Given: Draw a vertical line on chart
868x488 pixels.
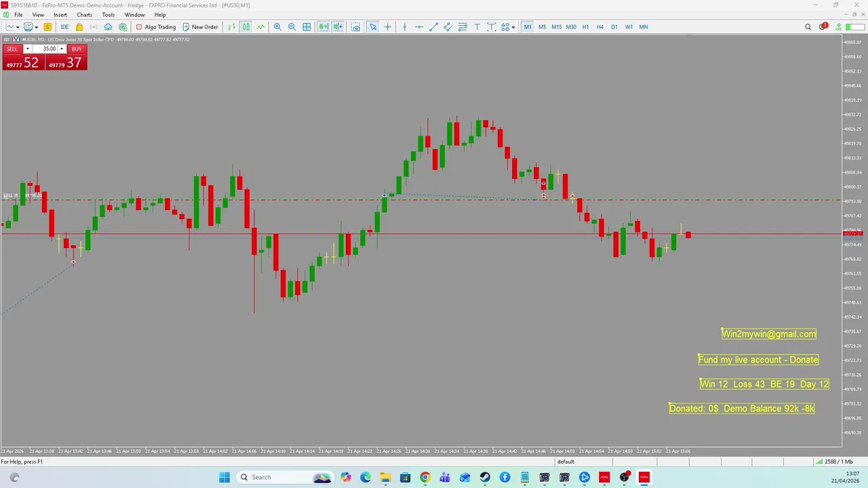Looking at the screenshot, I should pos(405,27).
